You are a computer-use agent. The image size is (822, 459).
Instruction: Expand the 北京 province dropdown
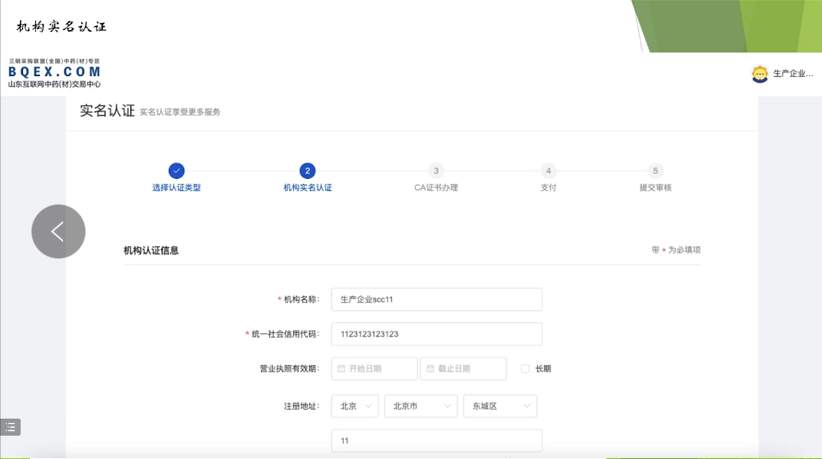pyautogui.click(x=355, y=406)
